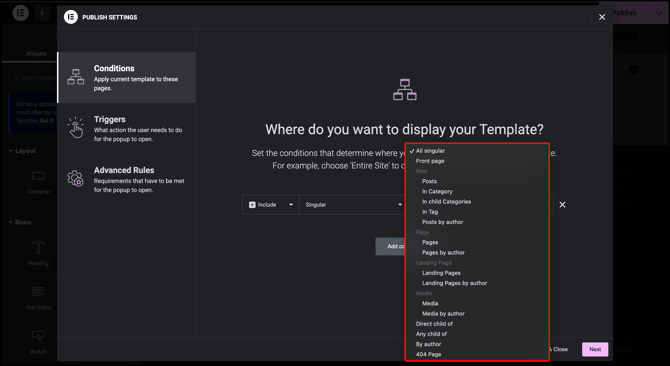Viewport: 670px width, 366px height.
Task: Select the Conditions section in sidebar
Action: [x=126, y=77]
